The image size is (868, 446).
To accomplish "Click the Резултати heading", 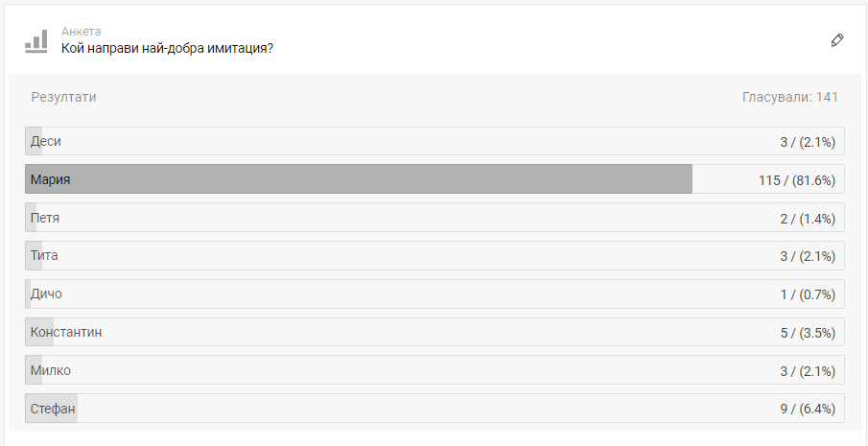I will pyautogui.click(x=63, y=97).
